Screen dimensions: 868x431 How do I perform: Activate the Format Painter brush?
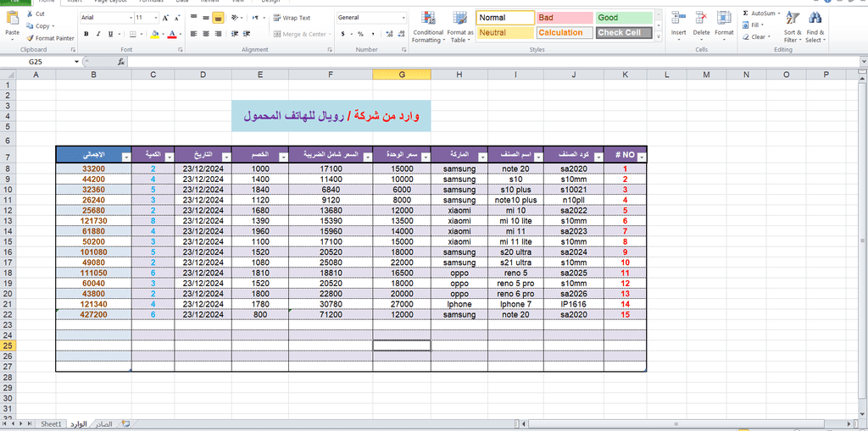30,38
